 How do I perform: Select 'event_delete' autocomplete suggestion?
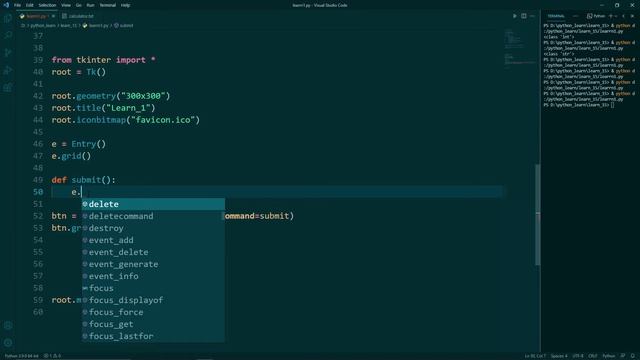pos(153,252)
